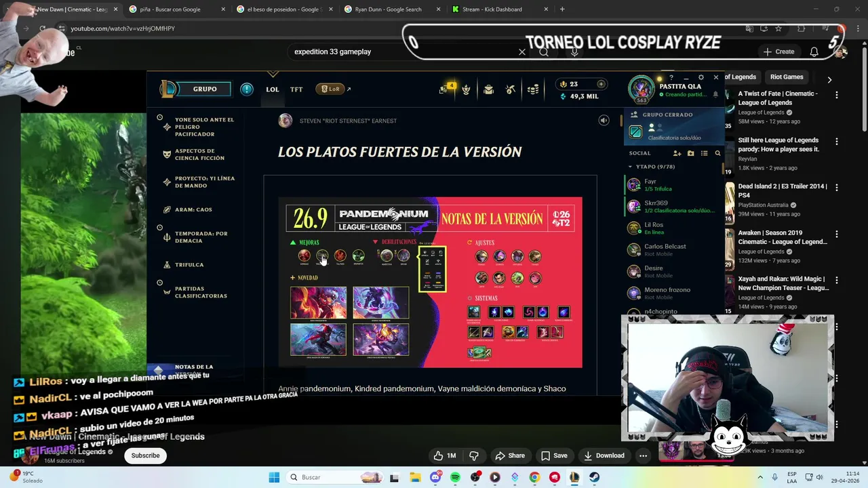Switch to the LOL tab

pos(273,89)
